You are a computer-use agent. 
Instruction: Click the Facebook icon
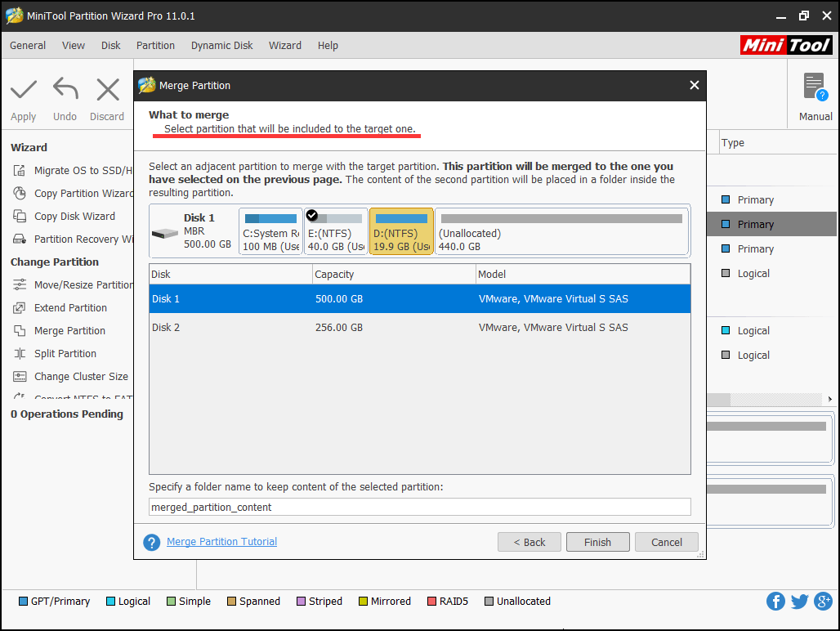(x=775, y=601)
